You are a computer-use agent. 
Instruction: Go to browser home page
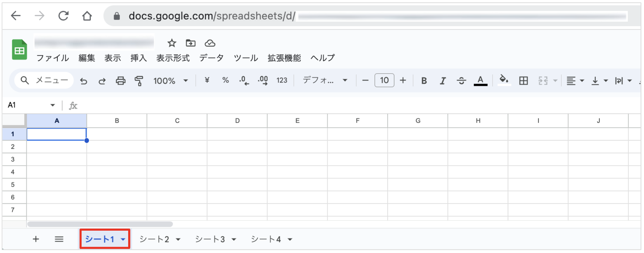(x=87, y=16)
